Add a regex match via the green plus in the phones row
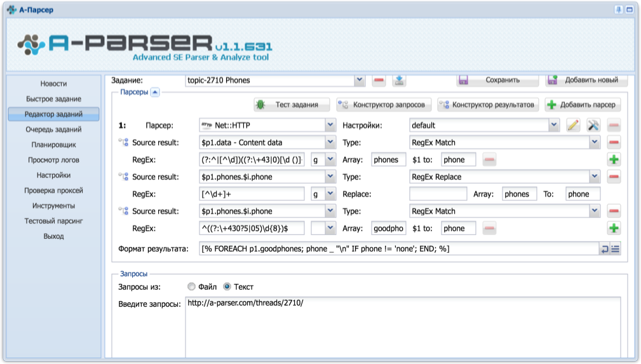 coord(614,159)
